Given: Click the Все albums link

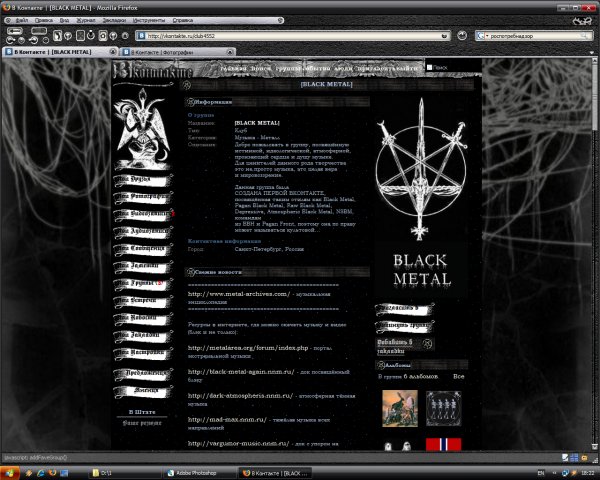Looking at the screenshot, I should [458, 376].
